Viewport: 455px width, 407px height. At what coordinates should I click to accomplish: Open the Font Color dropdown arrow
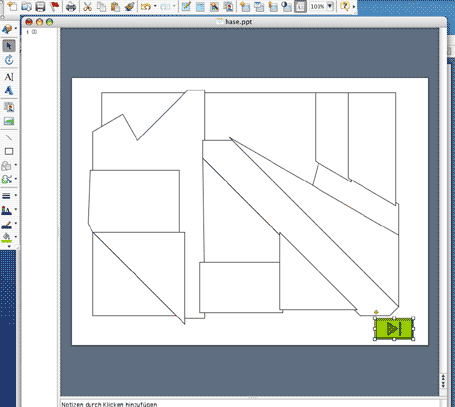[x=15, y=210]
